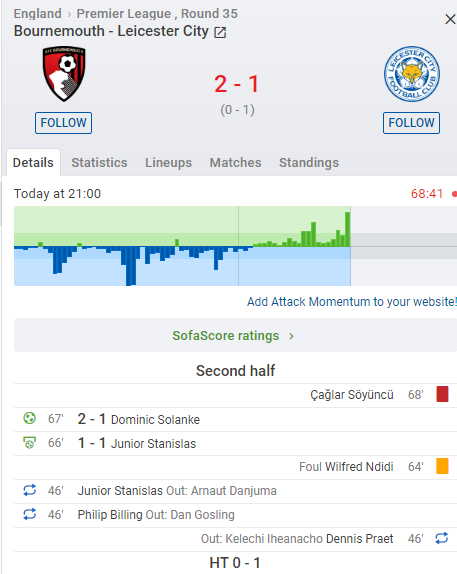Open match page via external link icon
The height and width of the screenshot is (574, 457).
pyautogui.click(x=220, y=32)
